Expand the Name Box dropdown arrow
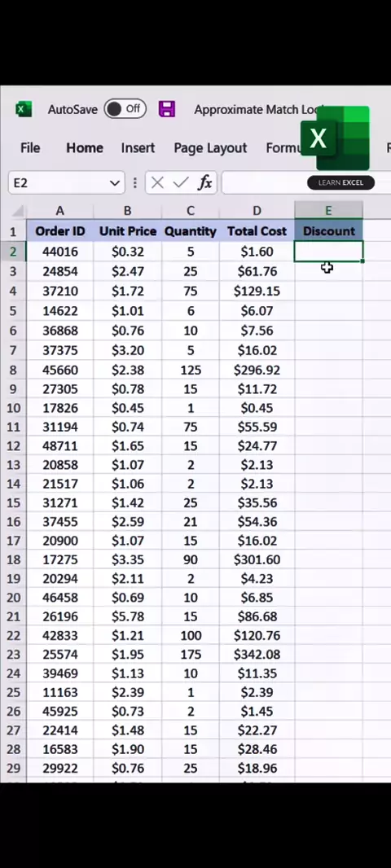 [115, 182]
